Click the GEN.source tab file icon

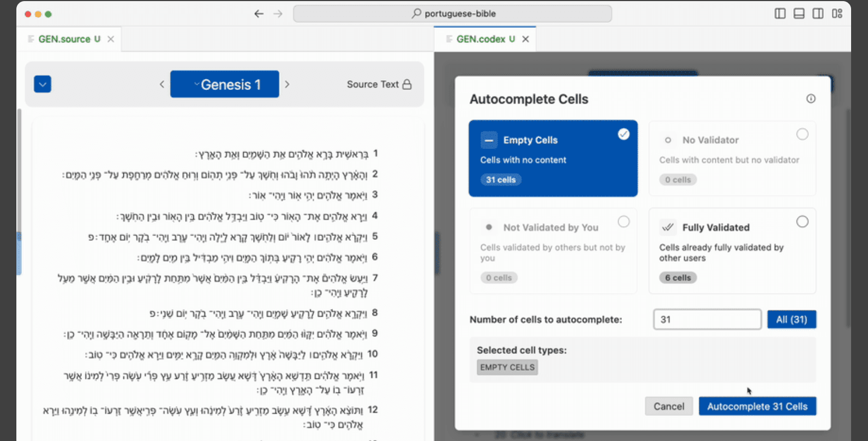[x=31, y=39]
